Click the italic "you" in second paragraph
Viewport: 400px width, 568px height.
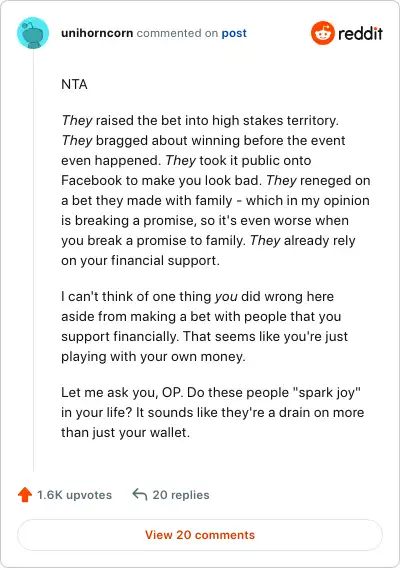click(x=226, y=297)
